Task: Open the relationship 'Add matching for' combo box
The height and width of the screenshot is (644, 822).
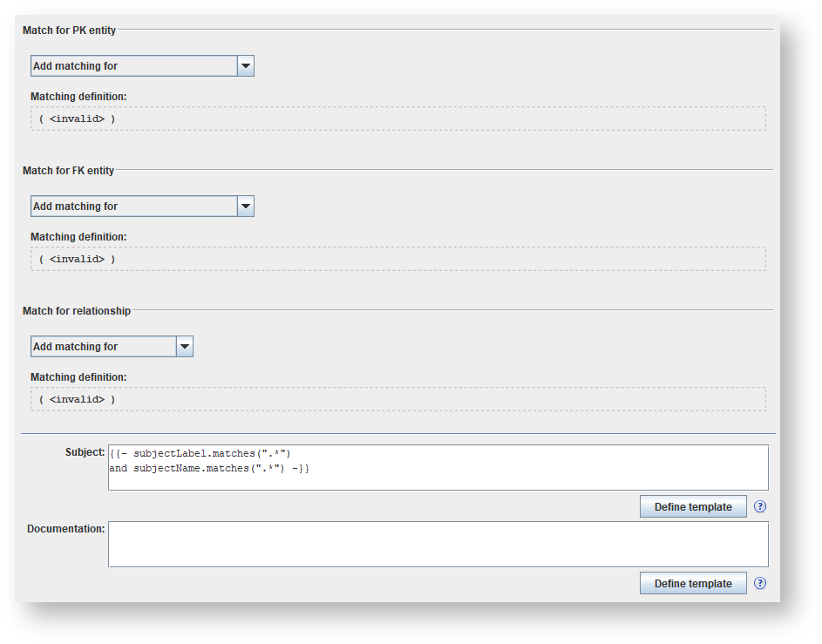Action: (x=103, y=347)
